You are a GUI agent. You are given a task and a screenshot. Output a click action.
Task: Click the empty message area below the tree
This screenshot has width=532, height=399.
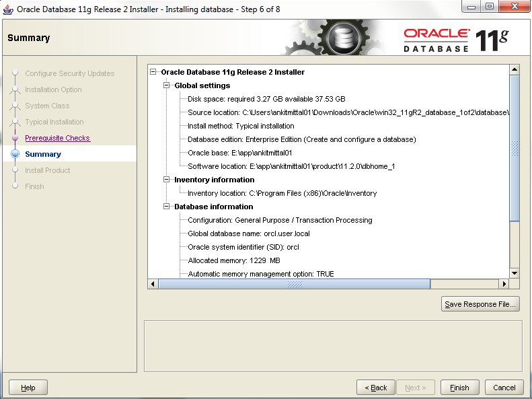(333, 346)
